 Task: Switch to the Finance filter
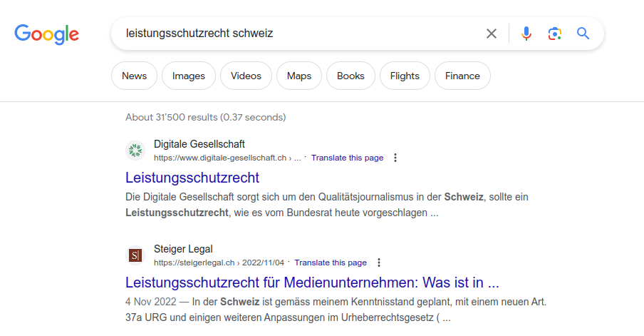point(462,76)
